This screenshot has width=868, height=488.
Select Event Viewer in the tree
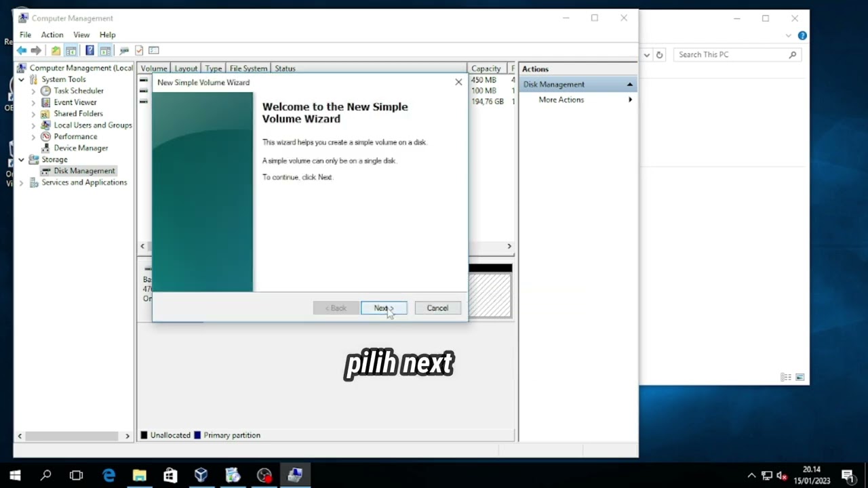(75, 102)
